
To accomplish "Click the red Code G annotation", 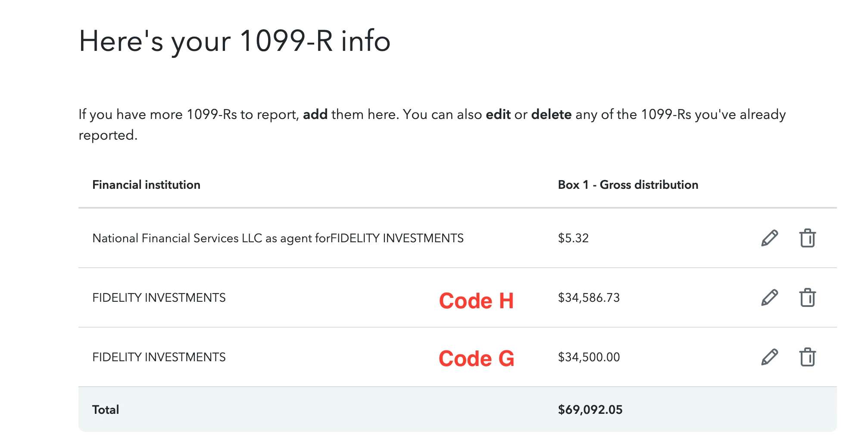I will point(476,358).
